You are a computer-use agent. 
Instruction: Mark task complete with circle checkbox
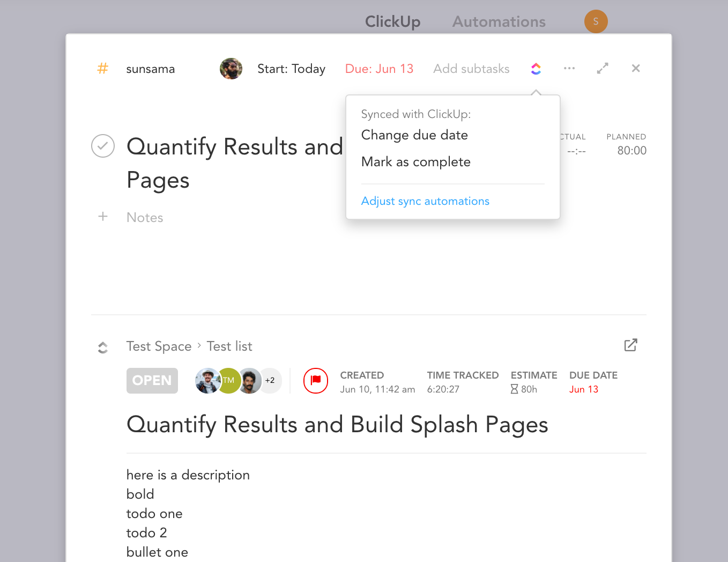103,146
